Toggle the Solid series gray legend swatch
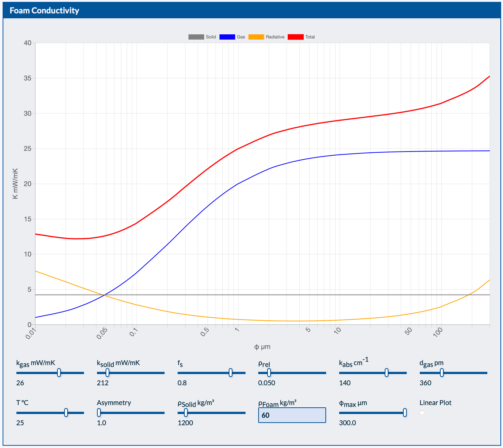Image resolution: width=503 pixels, height=448 pixels. click(196, 37)
